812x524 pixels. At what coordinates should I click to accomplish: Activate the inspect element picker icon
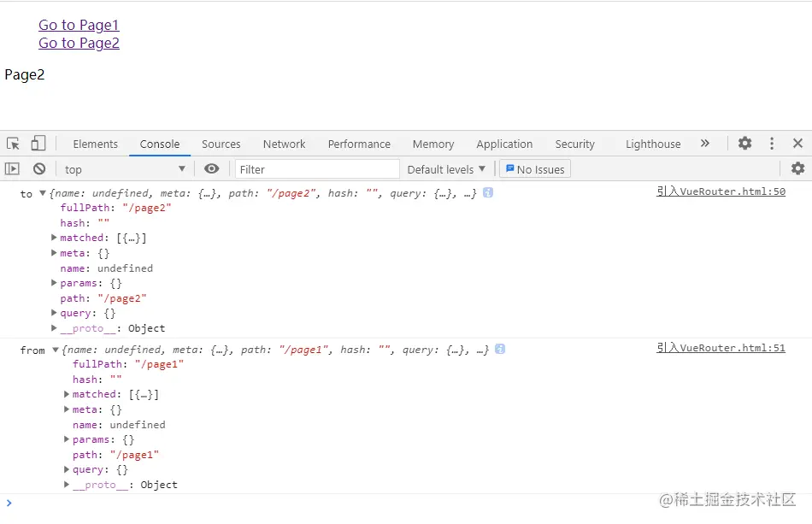coord(13,144)
